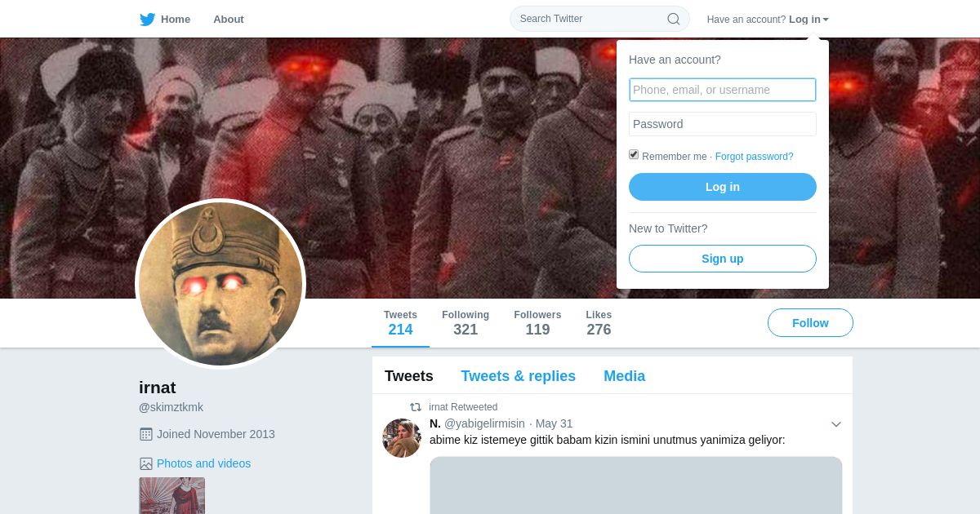Click the blue Log in button
Viewport: 980px width, 514px height.
tap(723, 187)
